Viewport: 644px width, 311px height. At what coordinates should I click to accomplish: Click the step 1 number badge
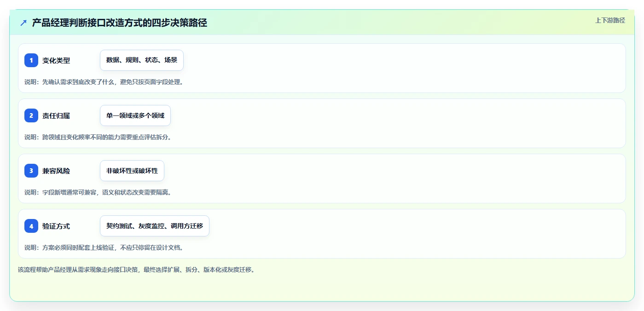point(31,60)
